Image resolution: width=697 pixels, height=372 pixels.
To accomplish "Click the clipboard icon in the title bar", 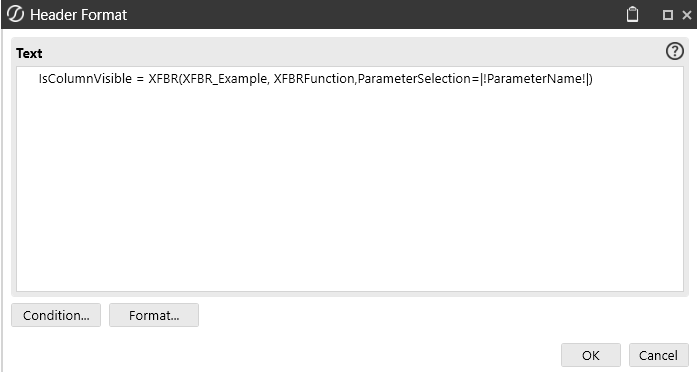I will tap(632, 14).
